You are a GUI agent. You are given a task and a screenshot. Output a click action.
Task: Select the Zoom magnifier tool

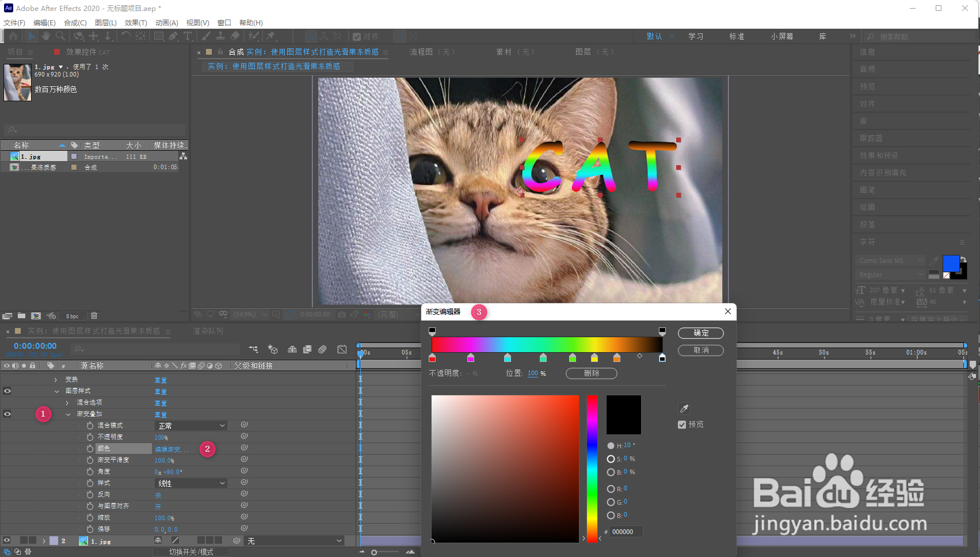tap(60, 36)
